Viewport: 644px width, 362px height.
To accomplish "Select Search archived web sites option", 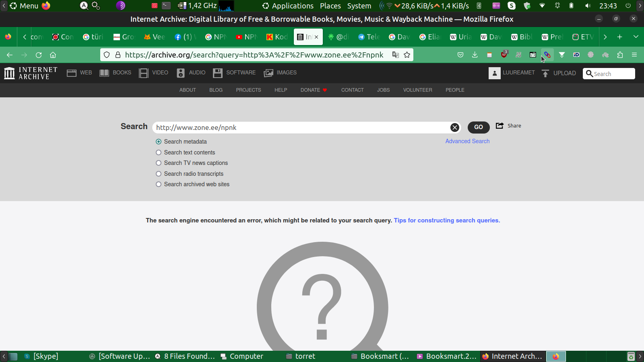I will pos(159,184).
